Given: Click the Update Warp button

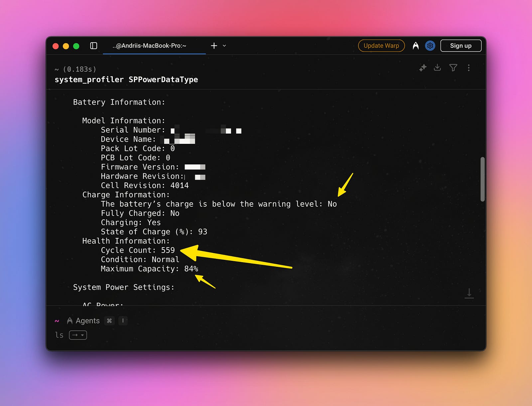Looking at the screenshot, I should coord(381,46).
